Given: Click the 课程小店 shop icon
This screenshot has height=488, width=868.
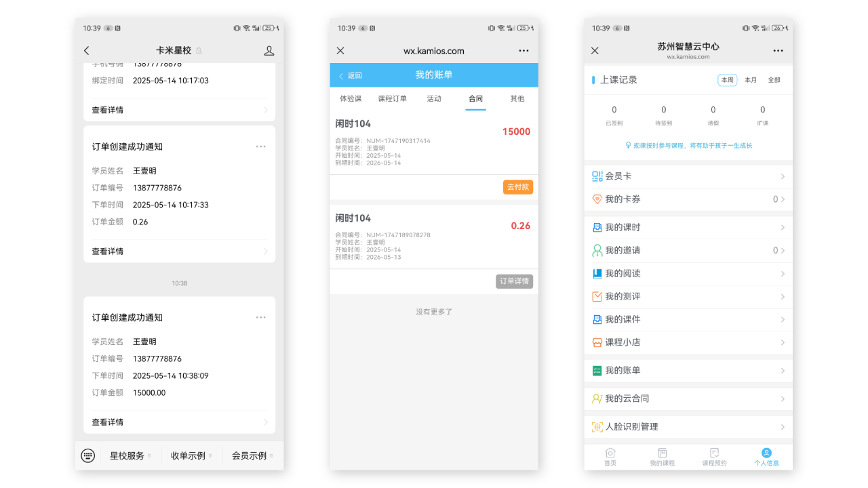Looking at the screenshot, I should pos(597,342).
